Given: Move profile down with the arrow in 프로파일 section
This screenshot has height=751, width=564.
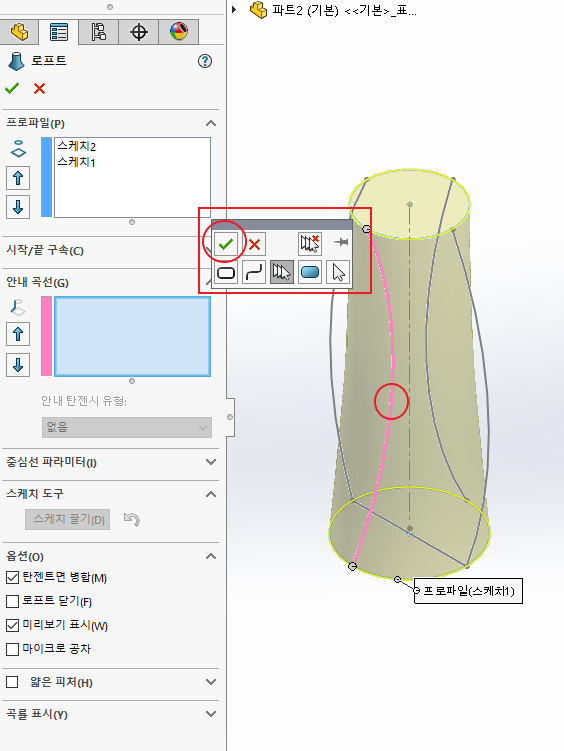Looking at the screenshot, I should tap(18, 207).
